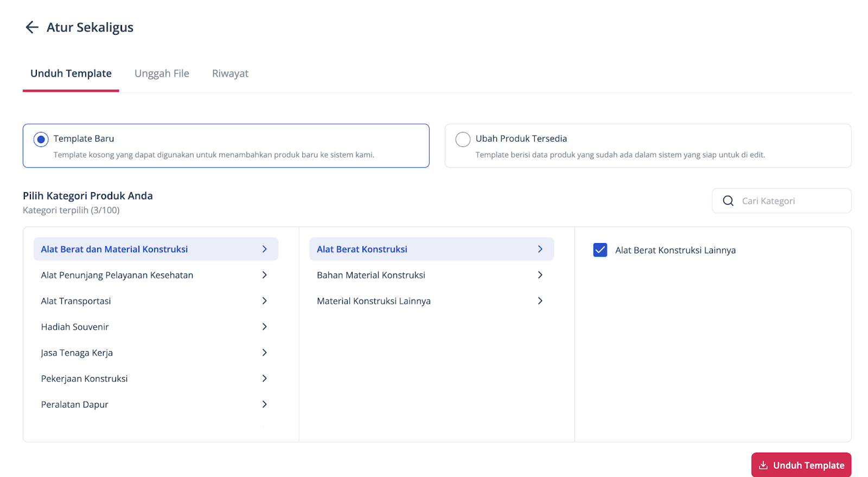Expand chevron for Alat Berat dan Material Konstruksi

click(x=265, y=249)
